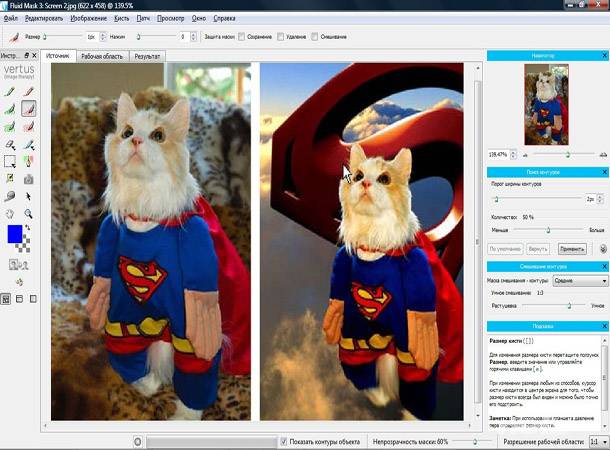Click the brush Размер slider
Screen dimensions: 610x450
(63, 37)
